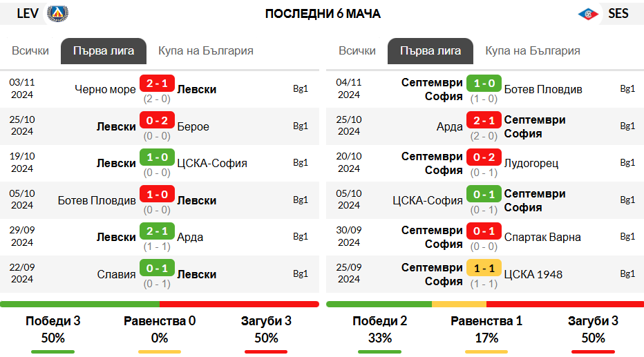644x357 pixels.
Task: Select the Всички tab in the Septemvri panel
Action: [357, 51]
